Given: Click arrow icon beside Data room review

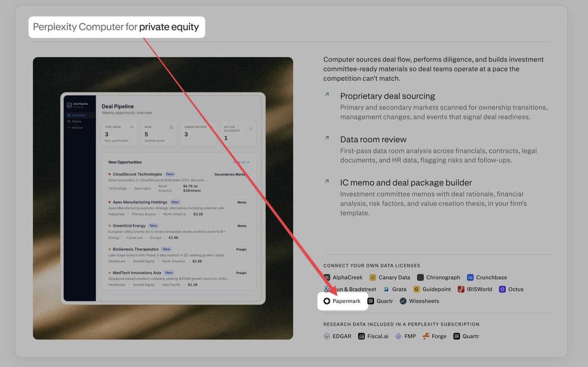Looking at the screenshot, I should tap(327, 138).
